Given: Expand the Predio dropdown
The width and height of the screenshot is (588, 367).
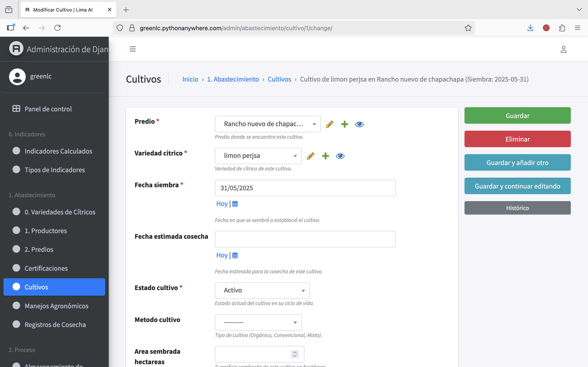Looking at the screenshot, I should point(267,124).
